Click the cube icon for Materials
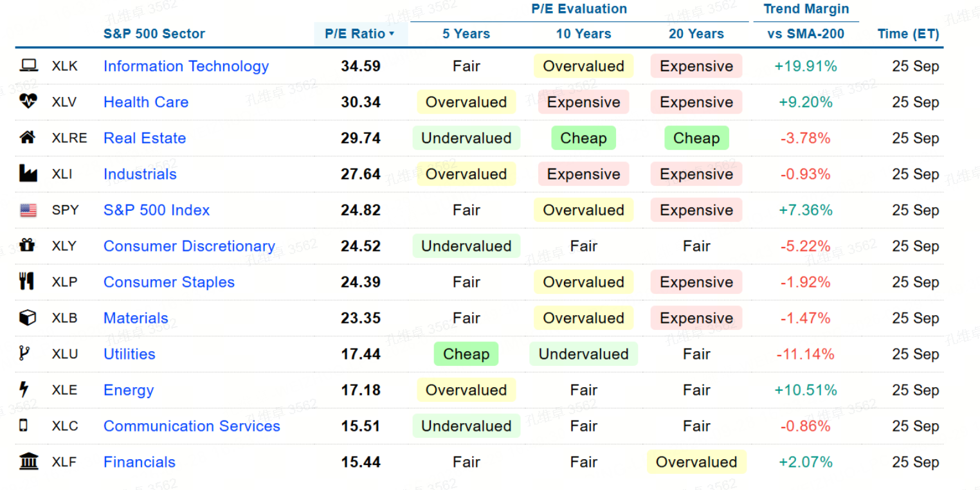The height and width of the screenshot is (490, 980). [x=28, y=318]
